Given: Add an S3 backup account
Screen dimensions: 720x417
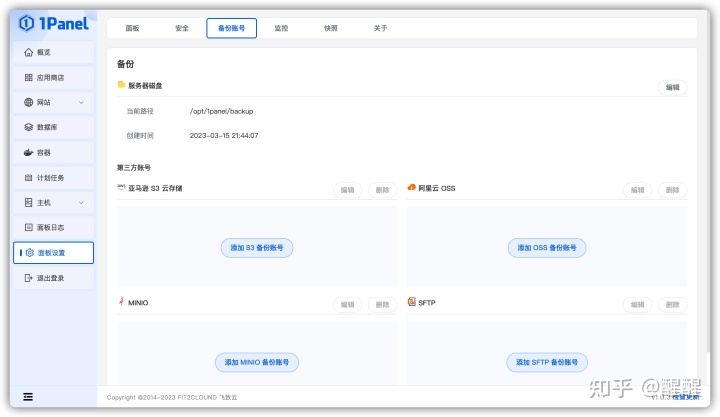Looking at the screenshot, I should [257, 248].
